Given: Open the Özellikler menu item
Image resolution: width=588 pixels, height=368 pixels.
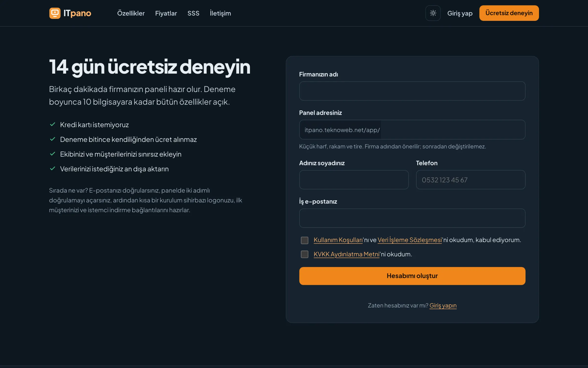Looking at the screenshot, I should tap(131, 13).
